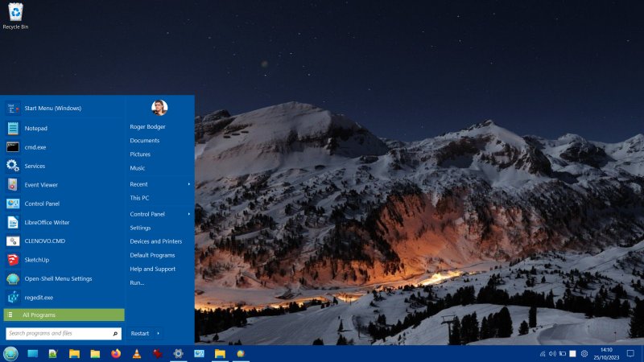This screenshot has width=644, height=362.
Task: Open the shutdown options arrow beside Restart
Action: pos(159,333)
